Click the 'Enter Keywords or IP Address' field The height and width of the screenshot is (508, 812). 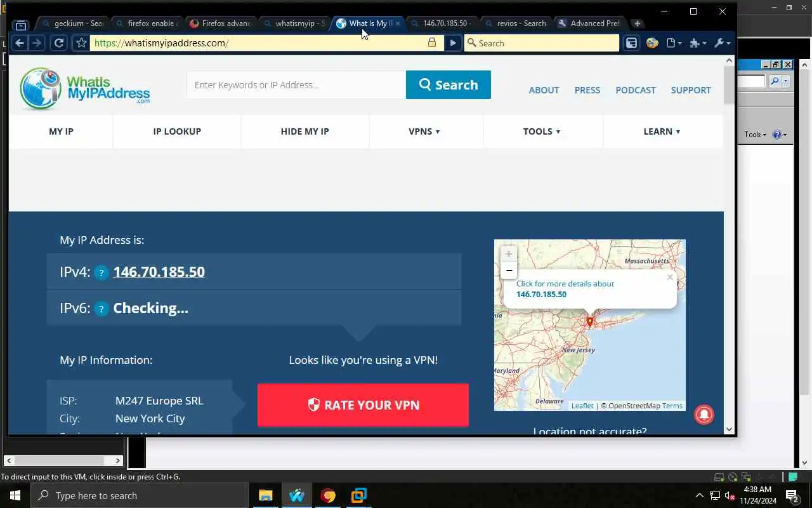296,84
